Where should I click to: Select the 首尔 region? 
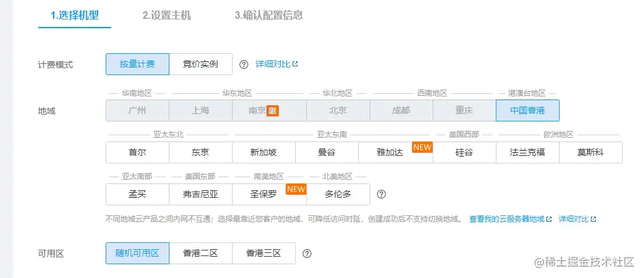click(x=138, y=153)
